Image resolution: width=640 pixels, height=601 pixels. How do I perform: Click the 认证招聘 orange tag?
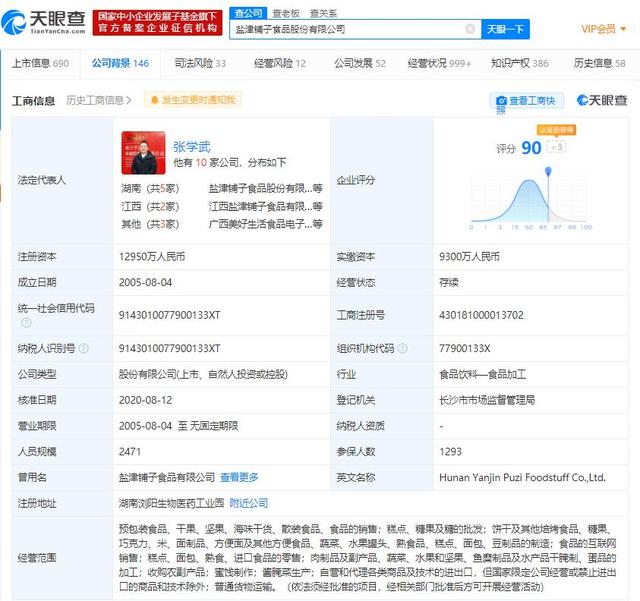[556, 130]
